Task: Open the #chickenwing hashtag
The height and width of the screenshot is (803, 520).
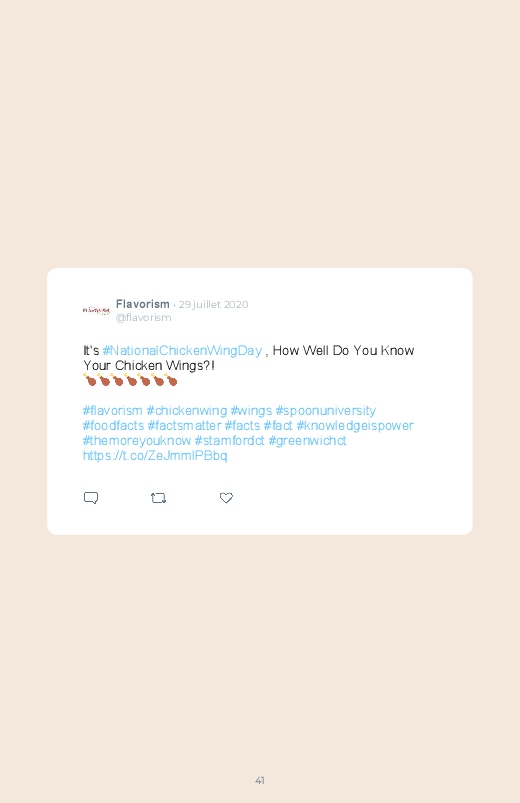Action: (x=186, y=411)
